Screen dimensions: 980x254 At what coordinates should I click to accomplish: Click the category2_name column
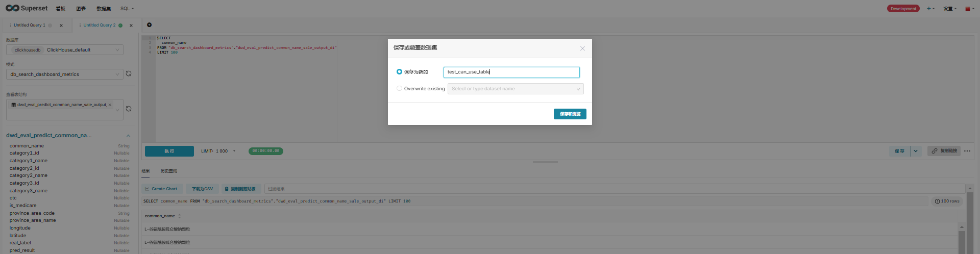click(28, 175)
